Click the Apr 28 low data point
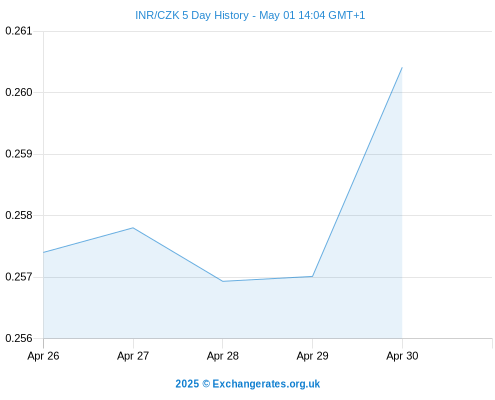The image size is (495, 400). [x=223, y=281]
